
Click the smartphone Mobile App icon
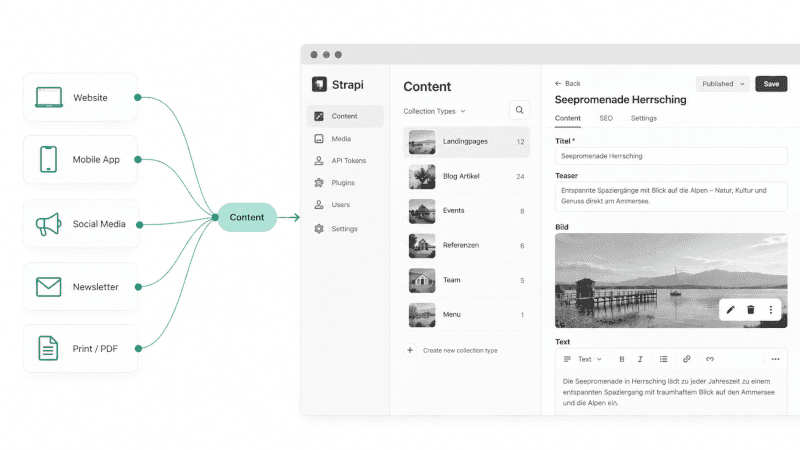click(48, 159)
